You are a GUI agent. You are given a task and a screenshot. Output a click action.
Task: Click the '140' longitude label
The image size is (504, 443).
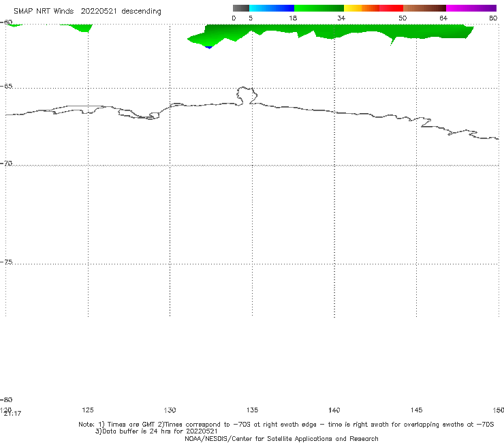[334, 410]
